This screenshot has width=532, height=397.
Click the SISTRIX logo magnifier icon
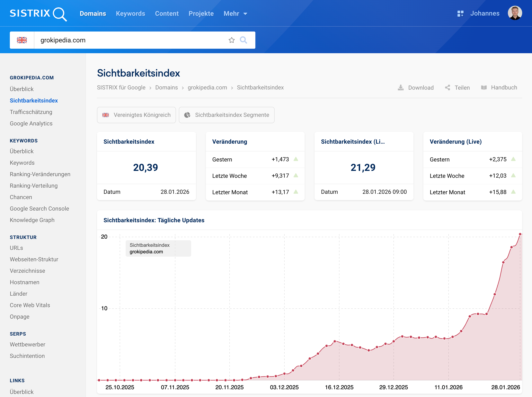click(x=60, y=14)
